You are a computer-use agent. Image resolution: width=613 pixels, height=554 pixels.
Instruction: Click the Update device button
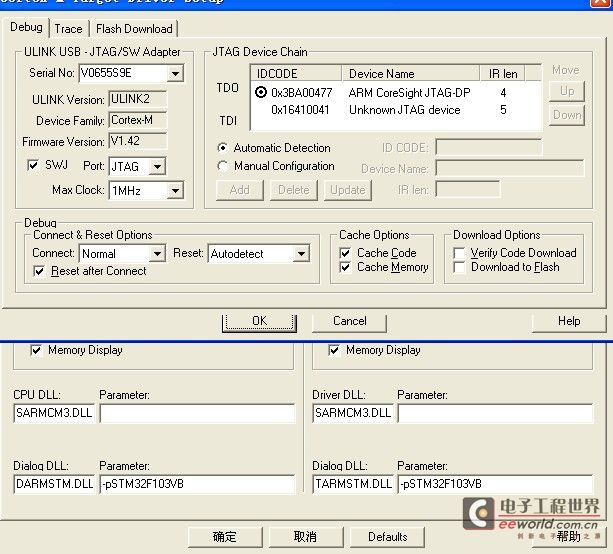[348, 190]
